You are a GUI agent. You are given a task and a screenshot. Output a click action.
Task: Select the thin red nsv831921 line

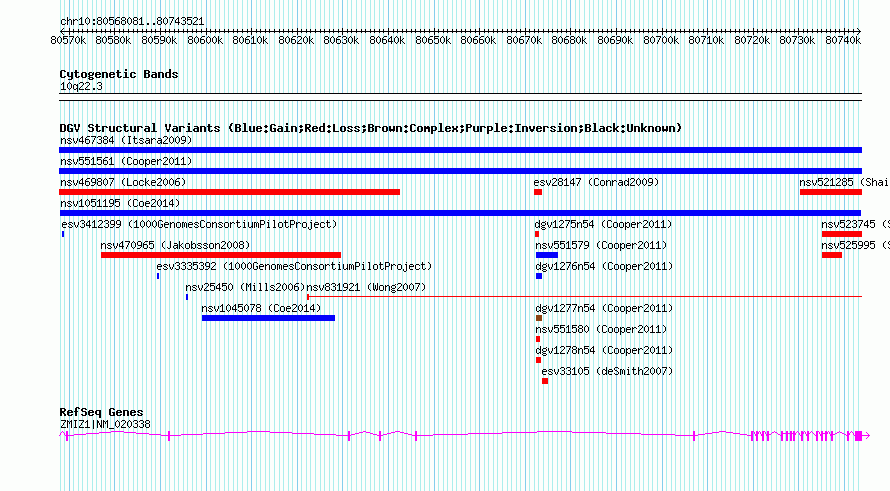tap(585, 296)
